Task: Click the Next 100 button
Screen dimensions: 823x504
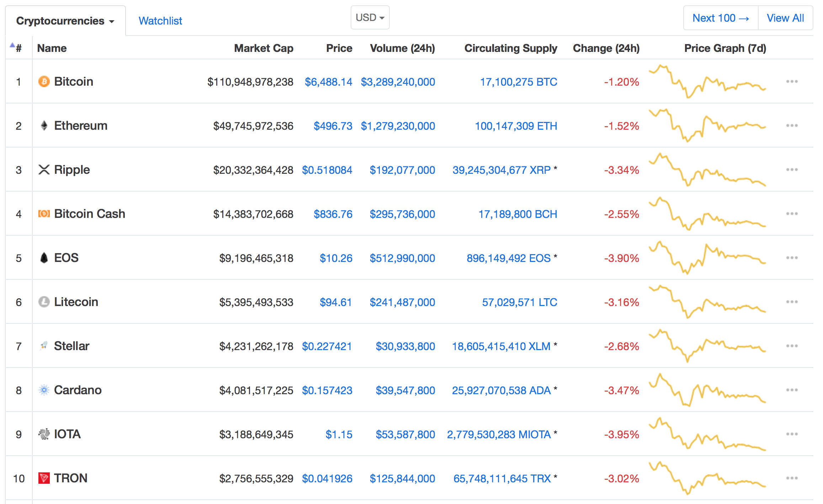Action: point(721,18)
